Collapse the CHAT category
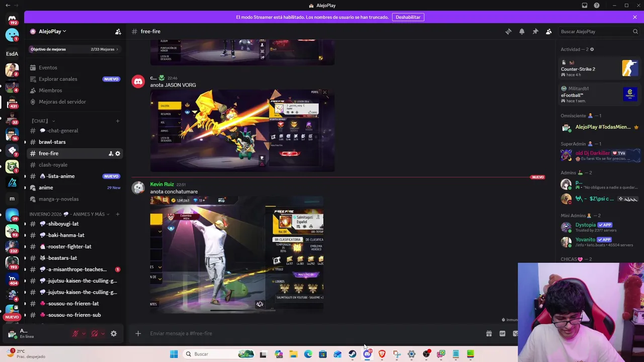The image size is (644, 362). pos(43,121)
